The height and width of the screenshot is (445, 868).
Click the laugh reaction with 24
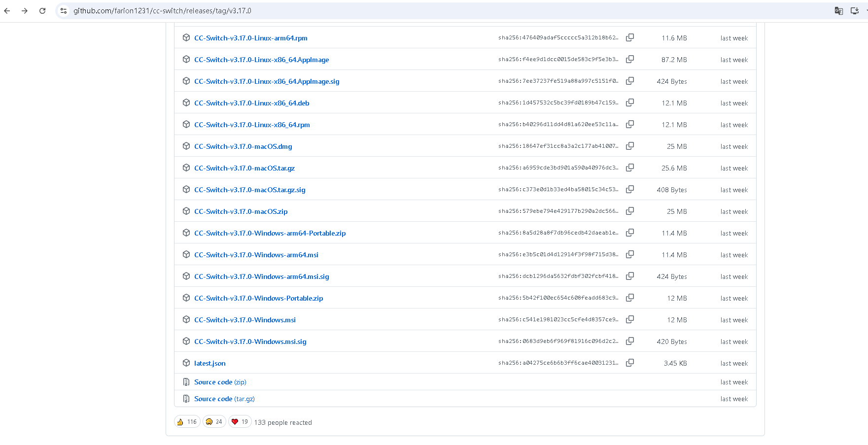(214, 422)
